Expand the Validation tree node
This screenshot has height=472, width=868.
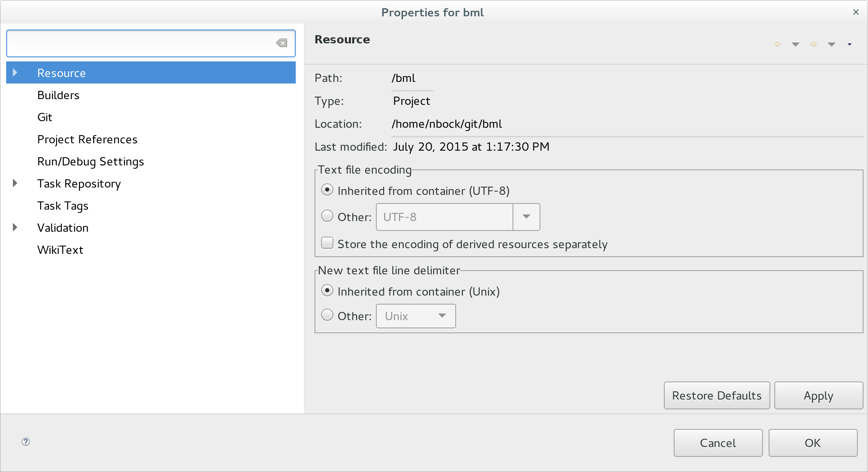15,228
